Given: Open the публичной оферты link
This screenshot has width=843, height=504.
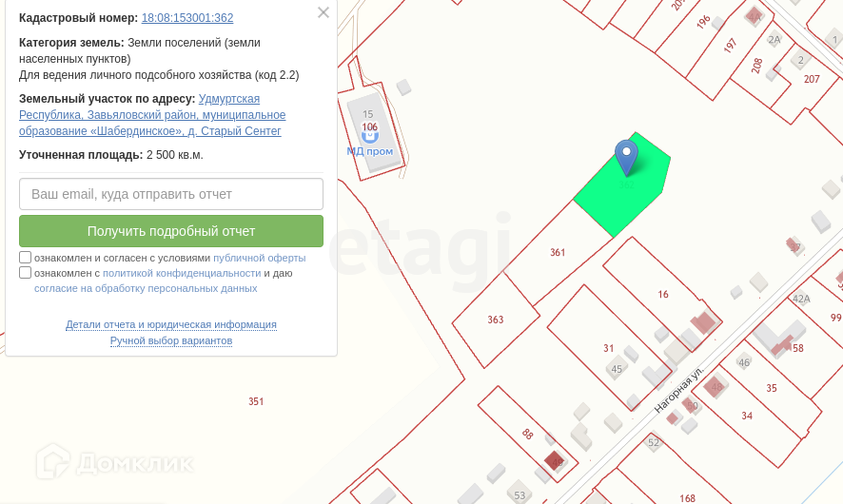Looking at the screenshot, I should coord(259,258).
